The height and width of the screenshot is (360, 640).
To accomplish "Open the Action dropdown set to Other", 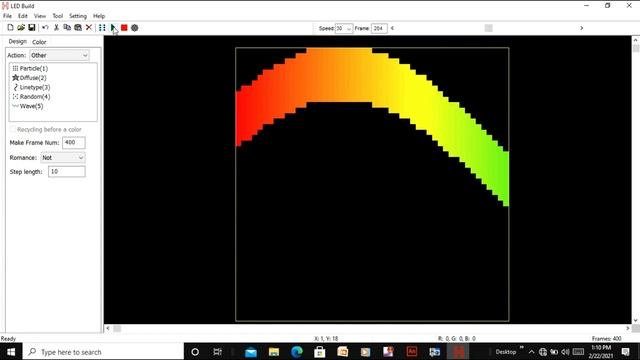I will pos(59,55).
